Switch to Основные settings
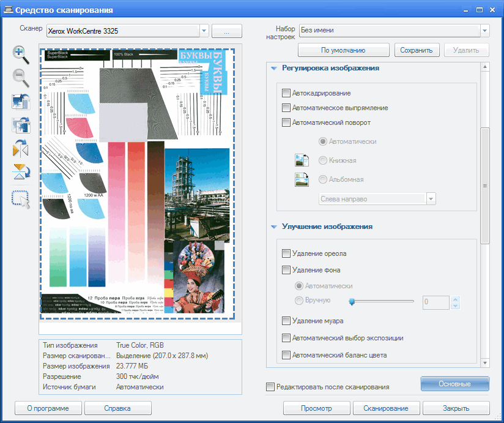The width and height of the screenshot is (504, 423). (454, 384)
